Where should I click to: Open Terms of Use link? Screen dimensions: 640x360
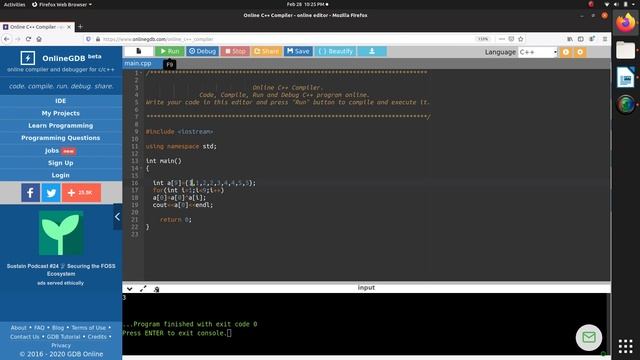pos(89,328)
